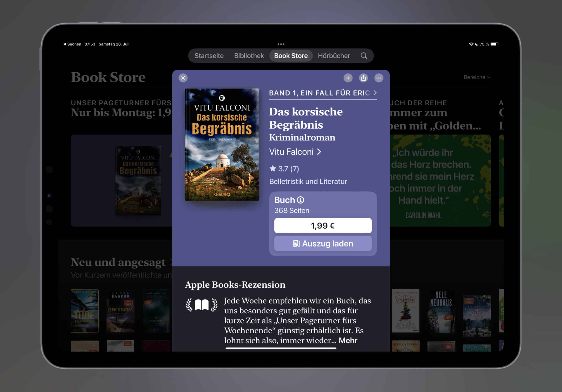Open the Carolin Wahl quote banner

click(x=440, y=181)
